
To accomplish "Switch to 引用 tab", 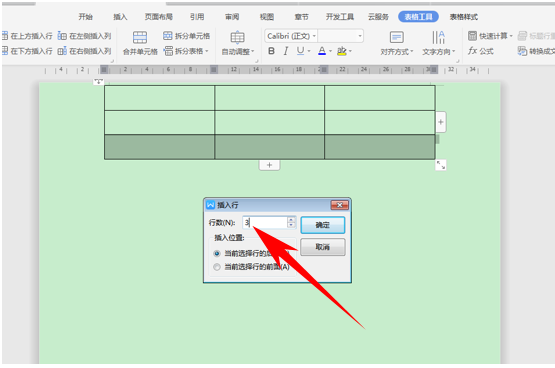I will pyautogui.click(x=197, y=17).
